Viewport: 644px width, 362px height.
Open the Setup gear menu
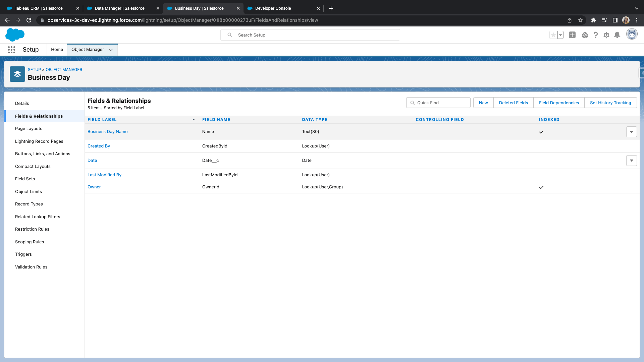click(606, 35)
